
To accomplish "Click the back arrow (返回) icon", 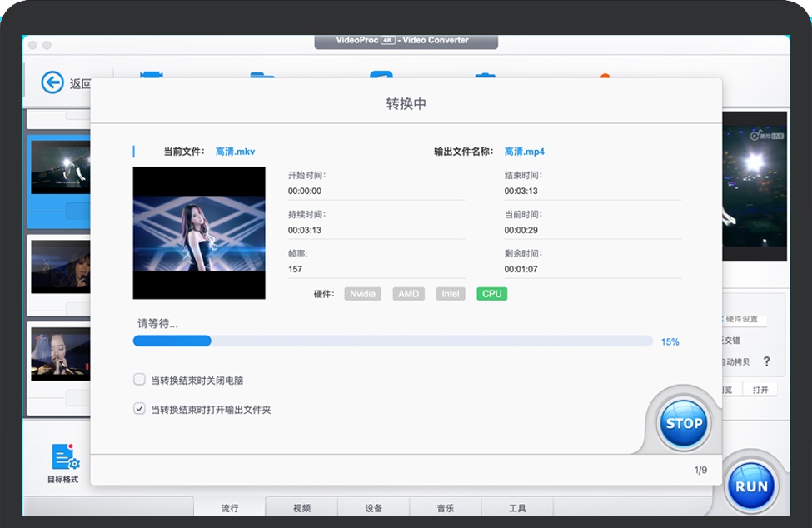I will pos(52,82).
